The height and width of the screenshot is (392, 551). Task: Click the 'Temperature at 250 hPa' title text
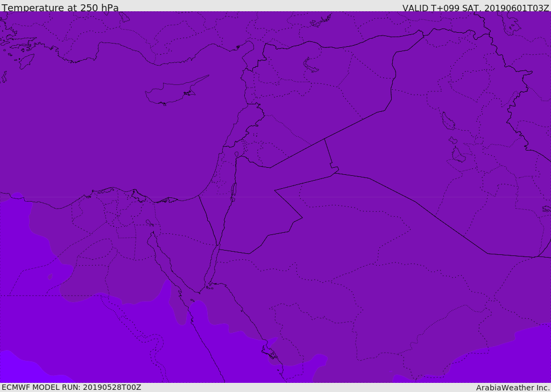coord(60,8)
